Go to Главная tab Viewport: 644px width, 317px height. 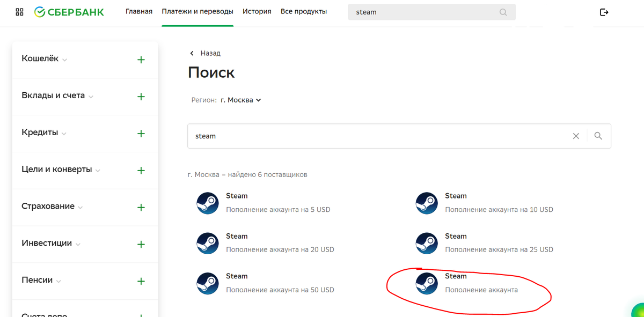[x=139, y=12]
